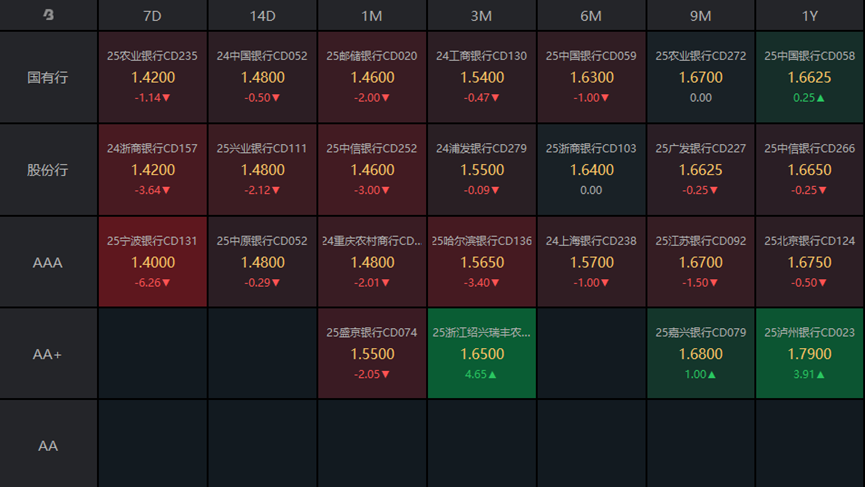Select the 25浙商银行CD103 cell

(591, 170)
